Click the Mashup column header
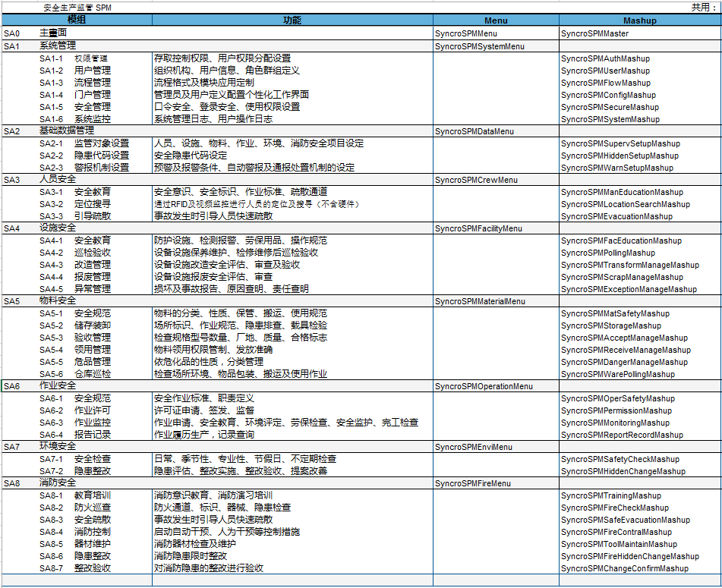 [640, 20]
